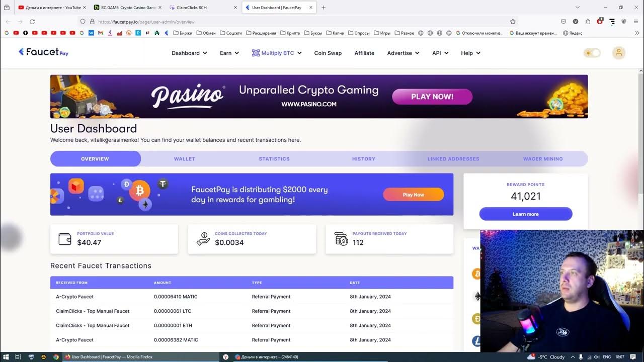644x362 pixels.
Task: Open the Multiply BTC dropdown
Action: [277, 53]
